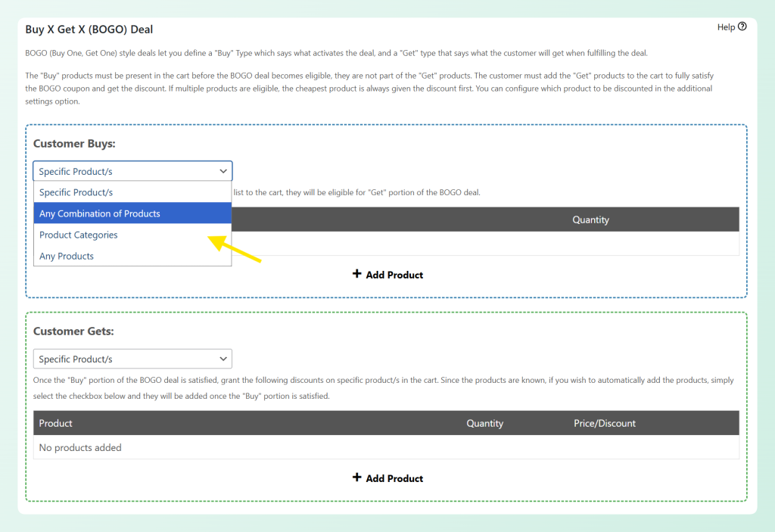The width and height of the screenshot is (775, 532).
Task: Click the "Buy X Get X (BOGO) Deal" title
Action: [x=89, y=29]
